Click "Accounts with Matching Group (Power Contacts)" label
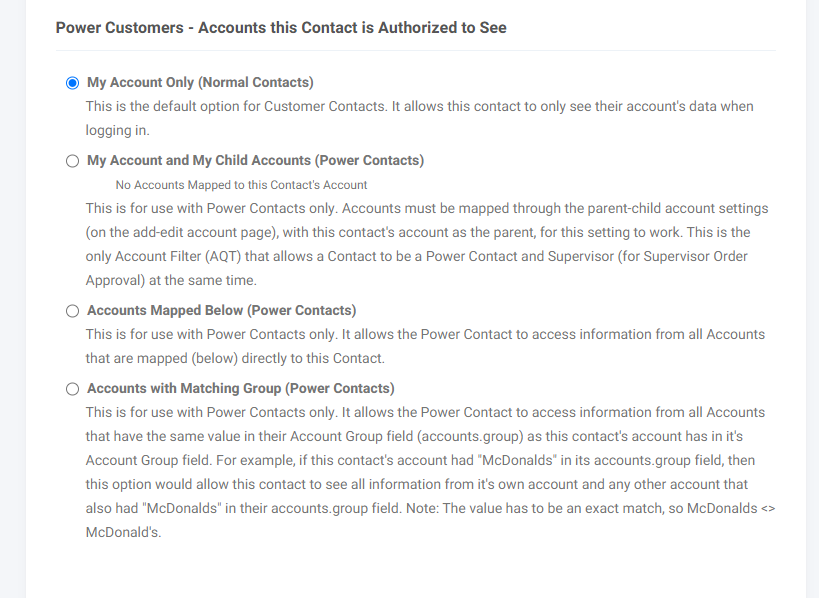The width and height of the screenshot is (819, 598). (241, 388)
